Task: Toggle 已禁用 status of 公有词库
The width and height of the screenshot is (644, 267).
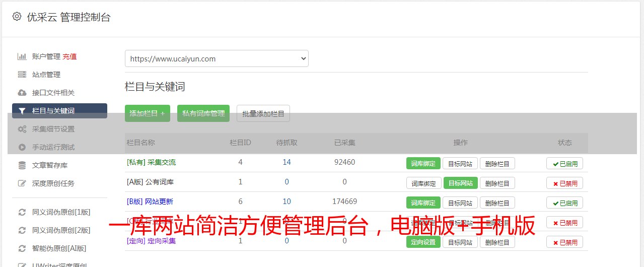Action: pyautogui.click(x=565, y=183)
